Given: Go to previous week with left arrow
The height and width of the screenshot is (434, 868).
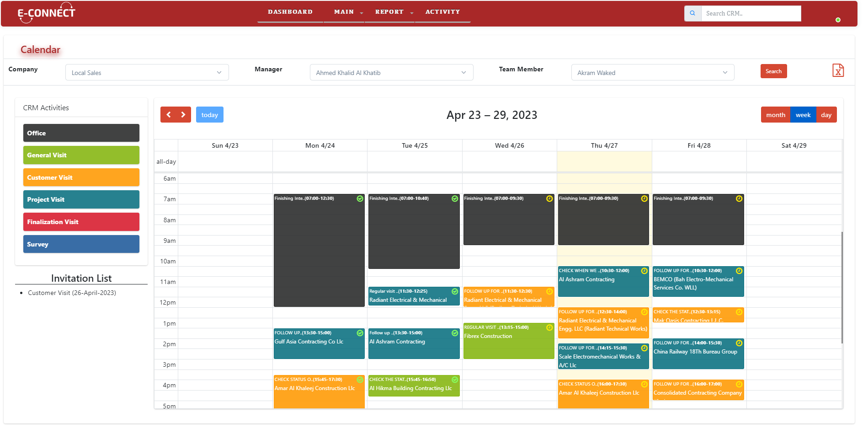Looking at the screenshot, I should pyautogui.click(x=168, y=115).
